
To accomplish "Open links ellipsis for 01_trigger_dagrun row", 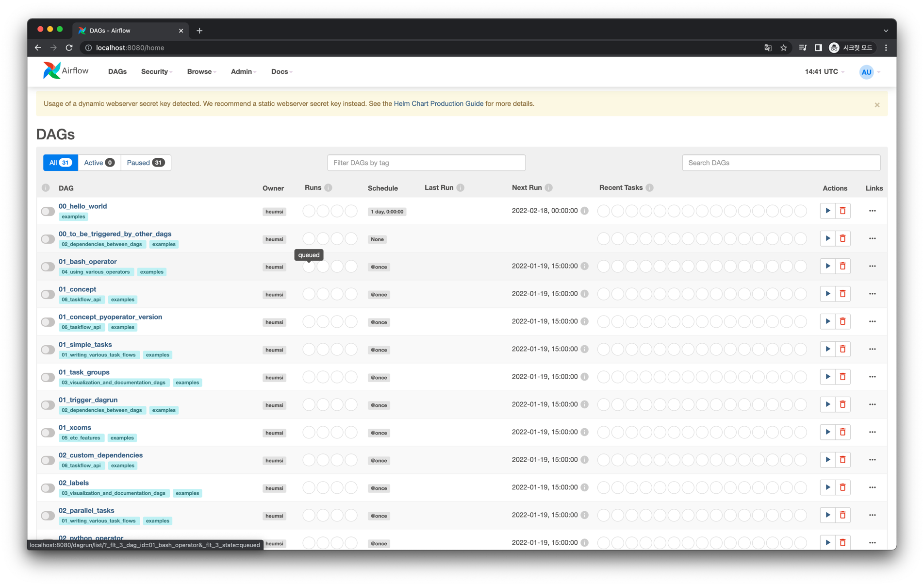I will pyautogui.click(x=872, y=404).
